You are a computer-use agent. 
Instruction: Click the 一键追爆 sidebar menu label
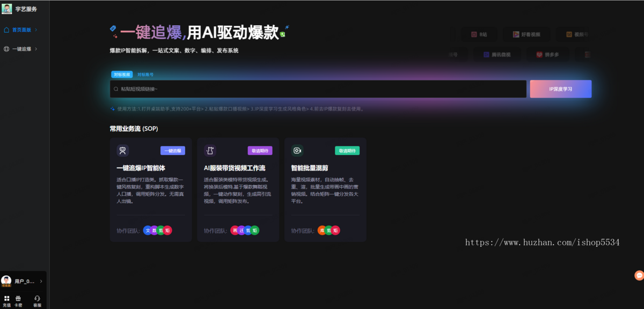(x=22, y=49)
